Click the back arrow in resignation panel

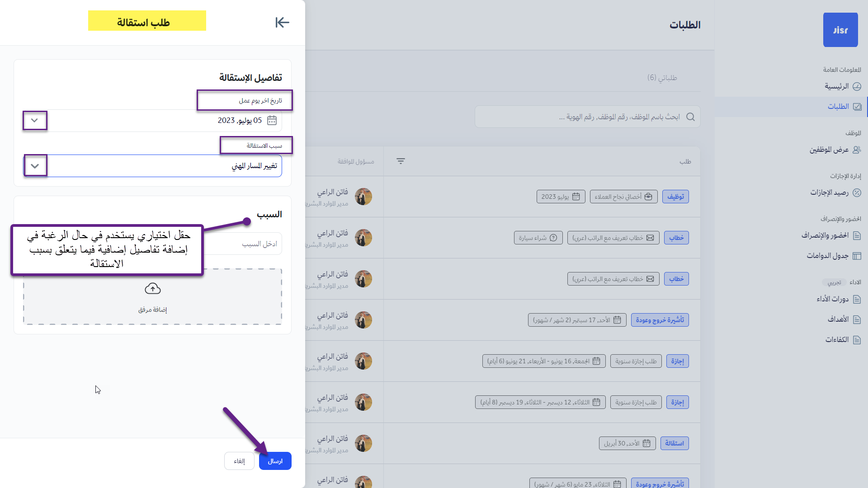point(282,22)
